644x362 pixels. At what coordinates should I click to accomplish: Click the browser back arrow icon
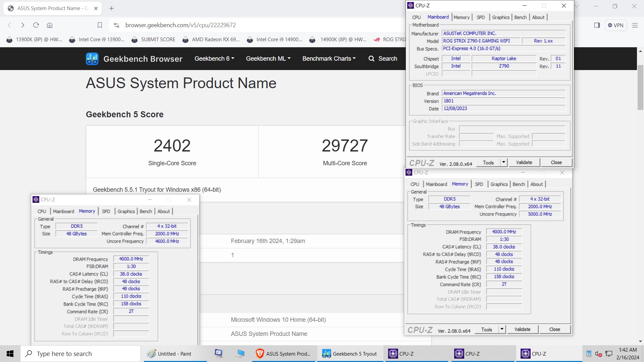coord(9,25)
